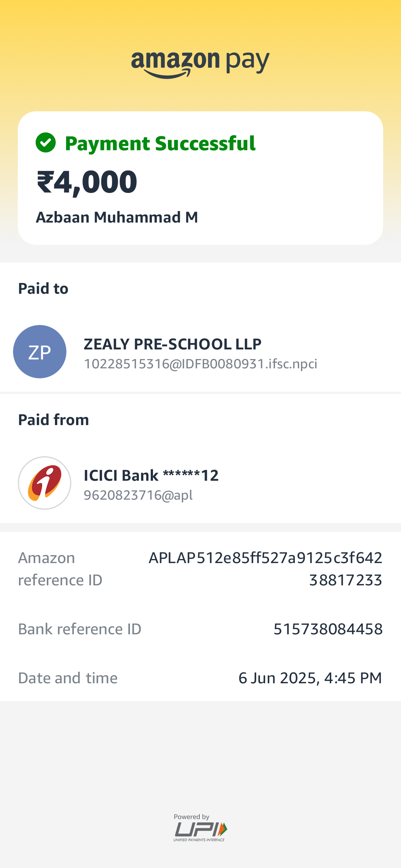Tap the Amazon Pay logo
Image resolution: width=401 pixels, height=868 pixels.
(x=200, y=64)
